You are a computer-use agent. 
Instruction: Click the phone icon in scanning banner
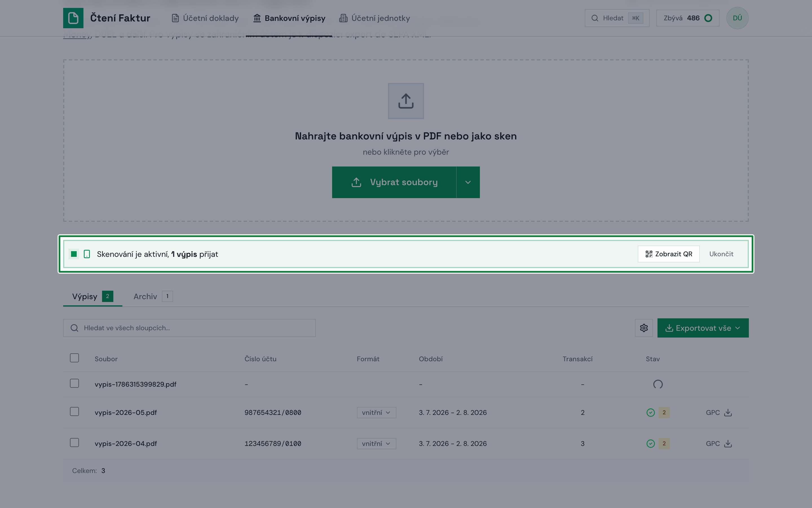coord(87,254)
